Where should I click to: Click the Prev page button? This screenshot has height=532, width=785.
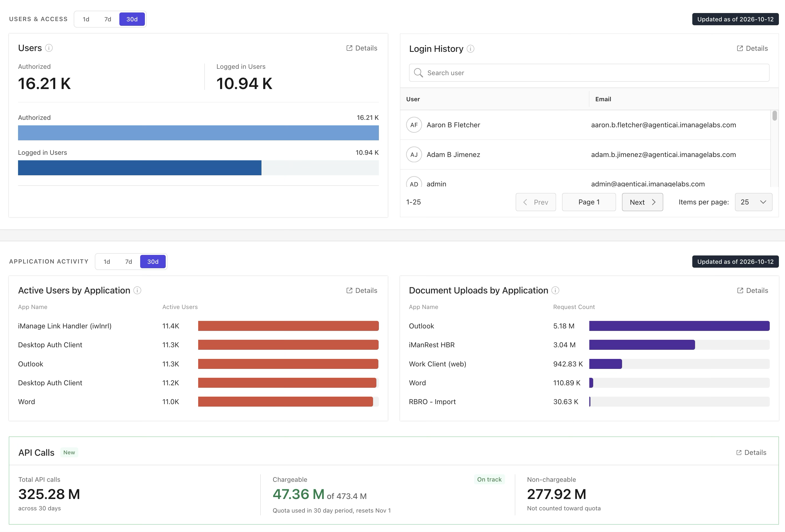(536, 202)
